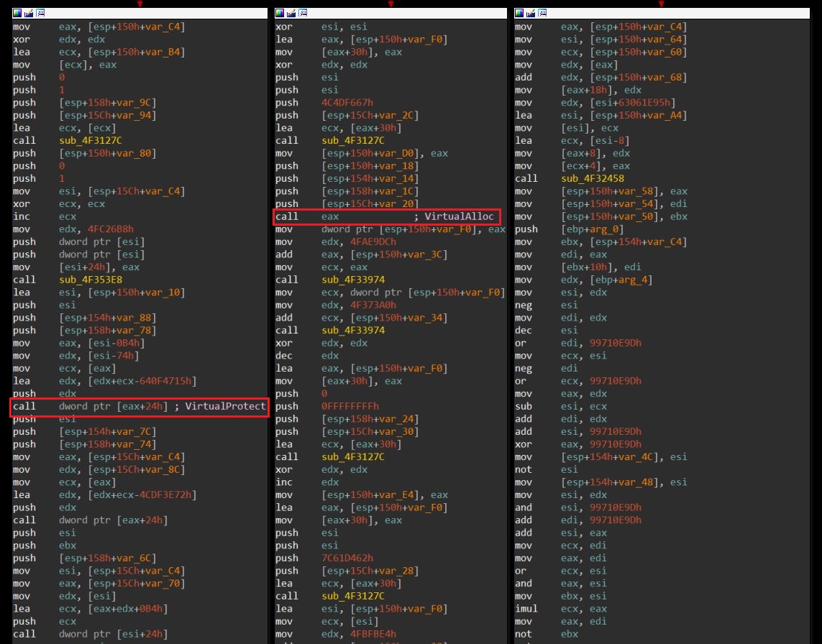Open node color picker on middle node
Screen dimensions: 822x644
tap(280, 12)
